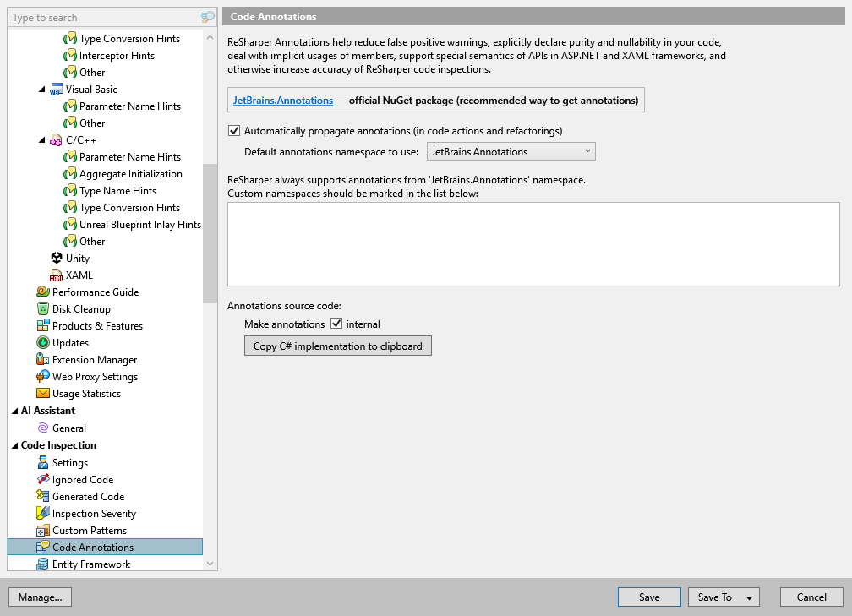This screenshot has width=852, height=616.
Task: Click Copy C# implementation to clipboard
Action: click(x=337, y=346)
